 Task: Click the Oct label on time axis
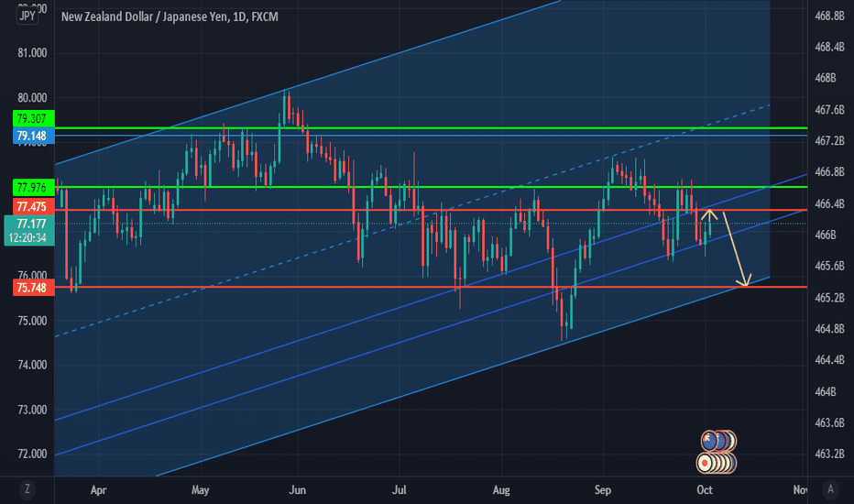[x=705, y=490]
